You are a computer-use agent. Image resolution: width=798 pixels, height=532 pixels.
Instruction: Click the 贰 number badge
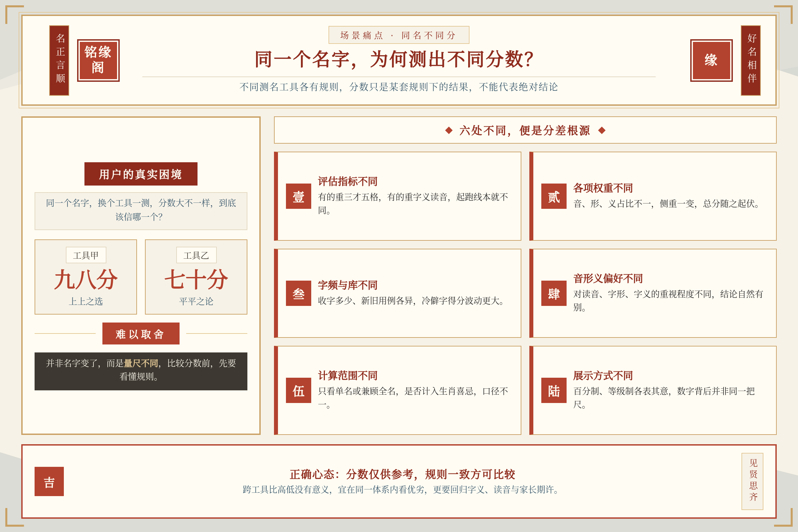click(554, 196)
